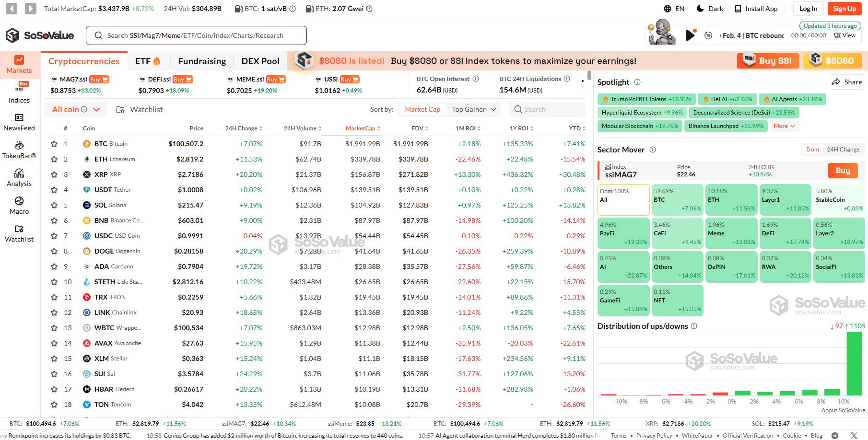Open TokenBar in the sidebar
This screenshot has height=440, width=868.
[x=19, y=151]
